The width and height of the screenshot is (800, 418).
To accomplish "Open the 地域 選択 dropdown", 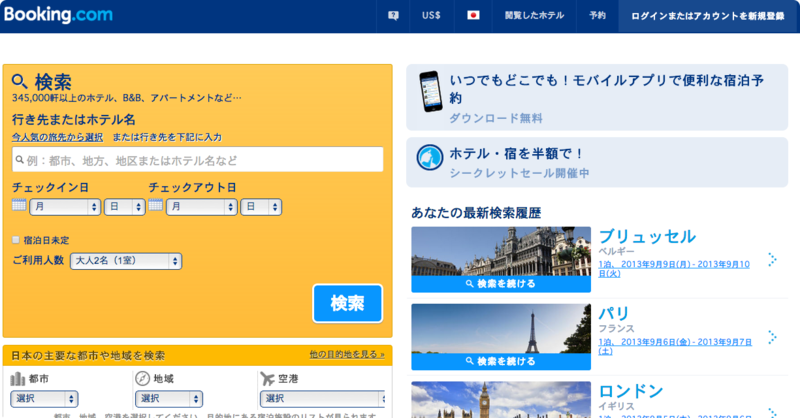I will pyautogui.click(x=169, y=399).
